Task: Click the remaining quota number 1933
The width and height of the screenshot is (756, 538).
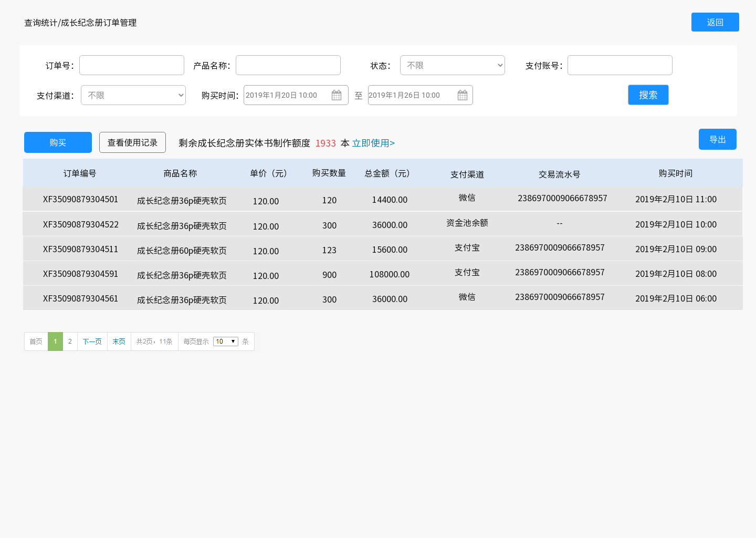Action: [x=325, y=143]
